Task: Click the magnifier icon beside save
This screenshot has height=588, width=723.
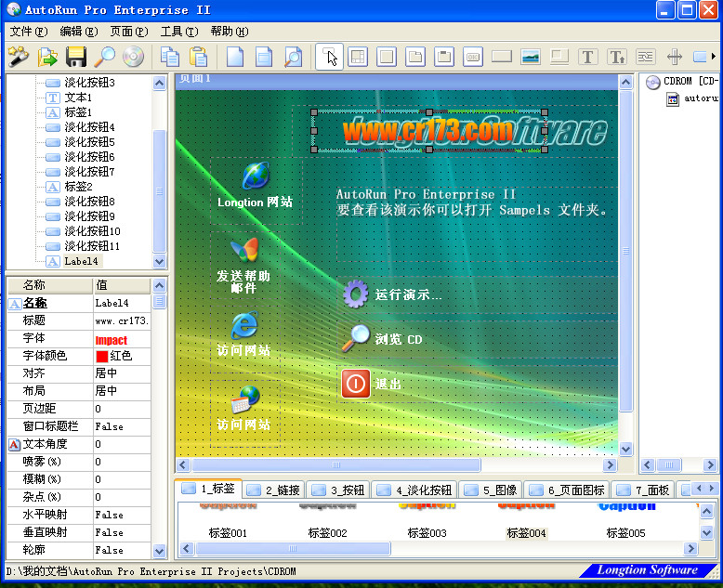Action: tap(105, 57)
